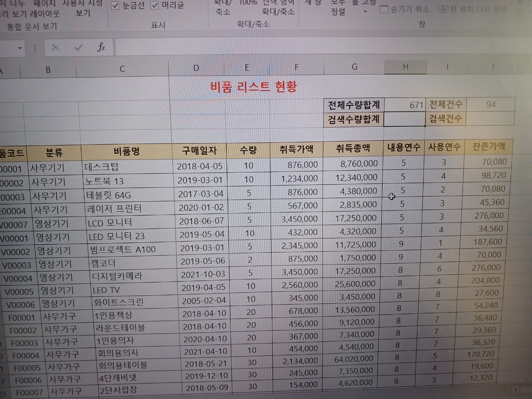Toggle the 머리글 headings checkbox
This screenshot has height=399, width=532.
155,5
